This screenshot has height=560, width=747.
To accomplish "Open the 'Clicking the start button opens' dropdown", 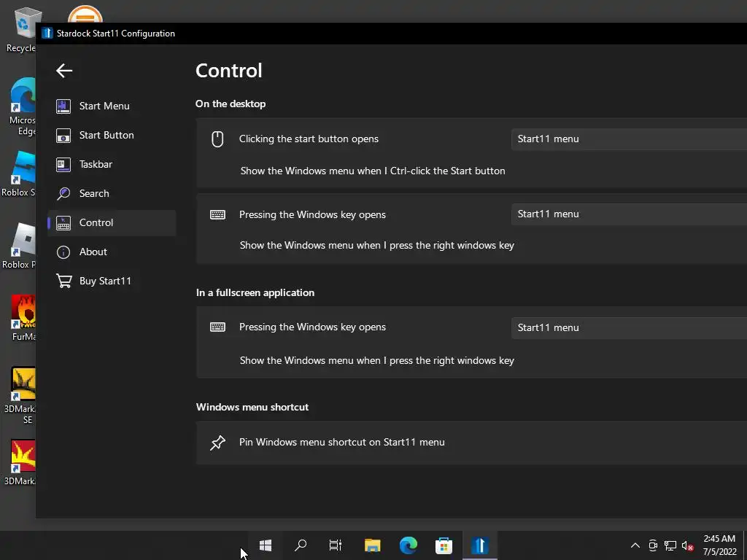I will pyautogui.click(x=629, y=139).
